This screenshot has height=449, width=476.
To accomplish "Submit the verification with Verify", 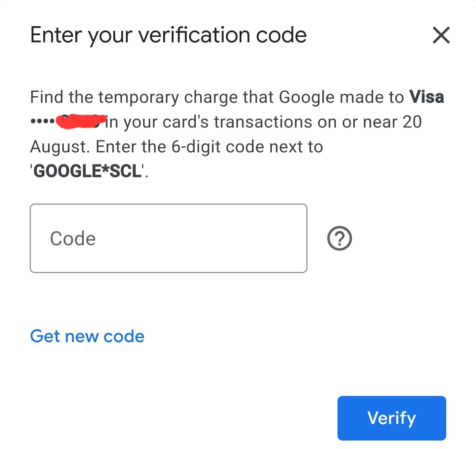I will pyautogui.click(x=391, y=418).
